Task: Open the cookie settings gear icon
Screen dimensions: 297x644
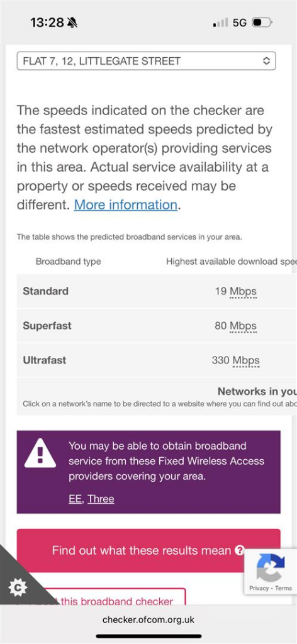Action: point(17,588)
